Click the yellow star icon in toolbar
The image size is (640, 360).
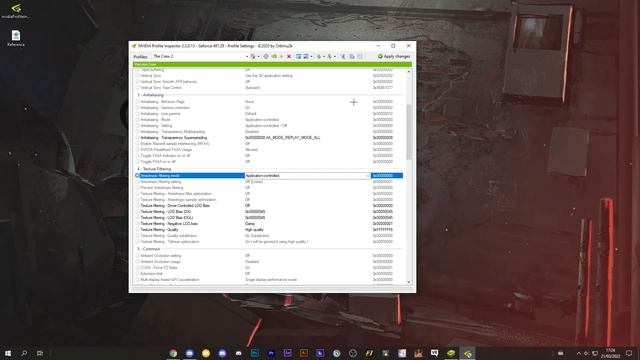coord(281,56)
